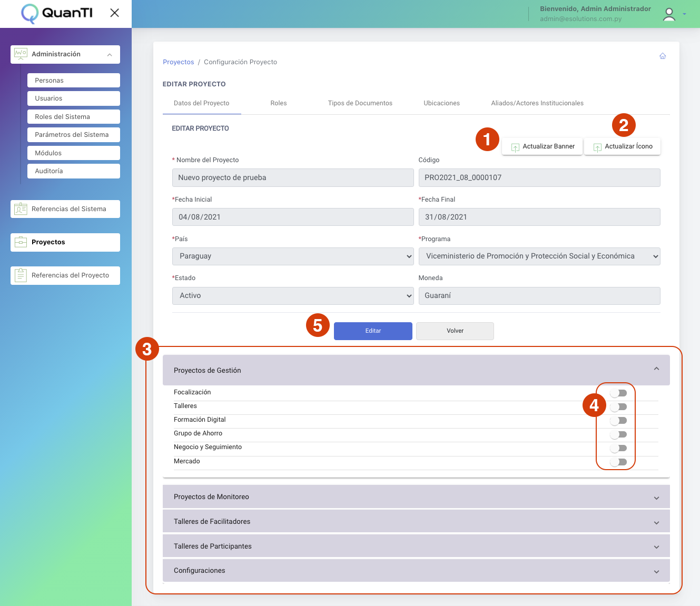Switch to the Roles tab
The height and width of the screenshot is (606, 700).
[x=279, y=103]
